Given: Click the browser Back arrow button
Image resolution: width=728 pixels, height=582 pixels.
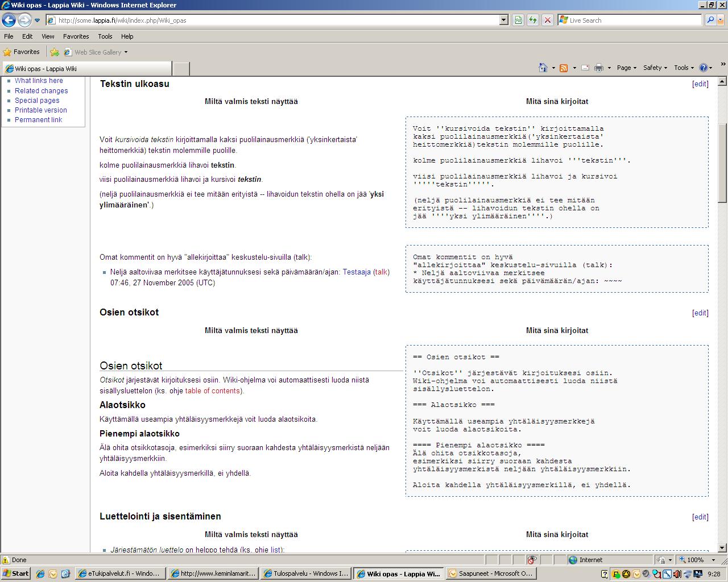Looking at the screenshot, I should coord(9,20).
